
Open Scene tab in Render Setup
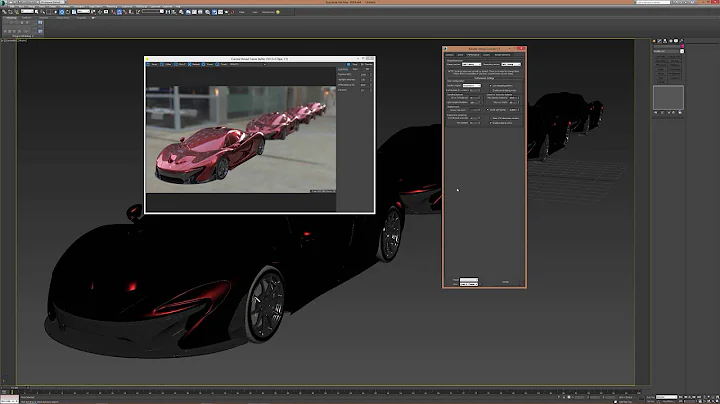pos(460,55)
